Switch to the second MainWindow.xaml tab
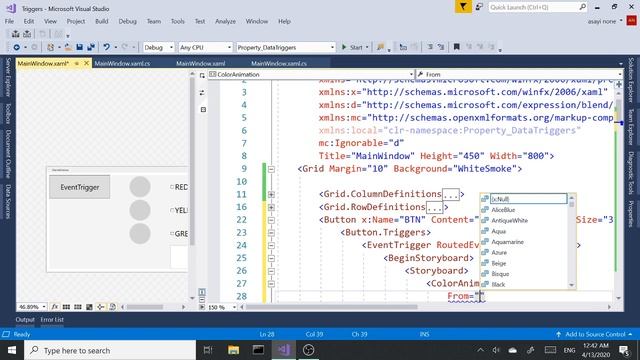Image resolution: width=640 pixels, height=360 pixels. pos(200,63)
